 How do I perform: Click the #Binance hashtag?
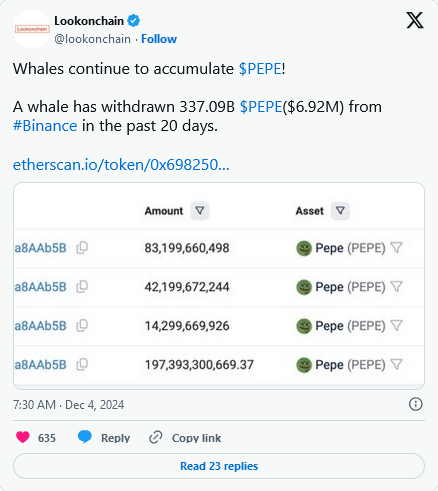coord(45,126)
